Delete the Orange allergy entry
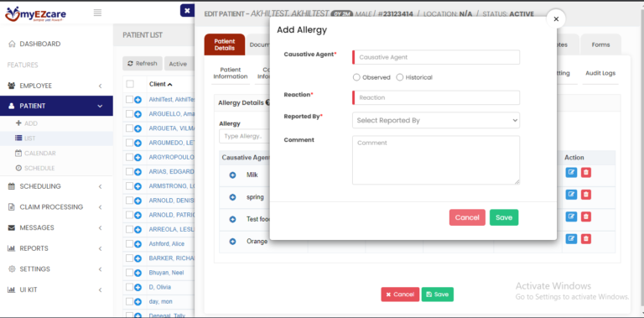Viewport: 644px width, 318px height. tap(586, 238)
